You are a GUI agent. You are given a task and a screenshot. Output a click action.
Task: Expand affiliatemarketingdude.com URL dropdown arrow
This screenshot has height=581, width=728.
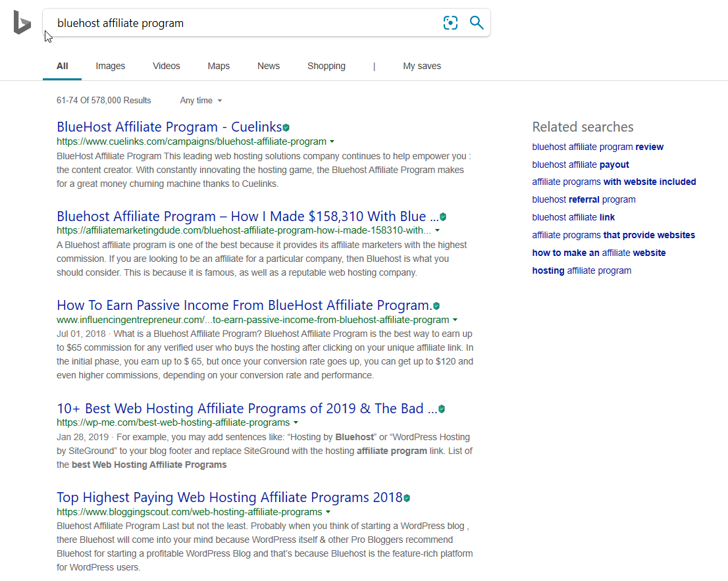pos(437,231)
